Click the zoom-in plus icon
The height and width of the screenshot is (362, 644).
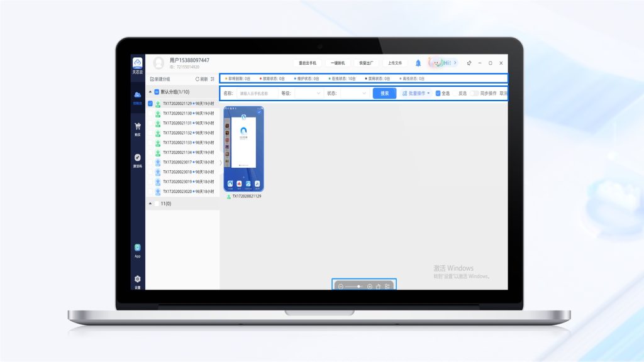point(370,287)
